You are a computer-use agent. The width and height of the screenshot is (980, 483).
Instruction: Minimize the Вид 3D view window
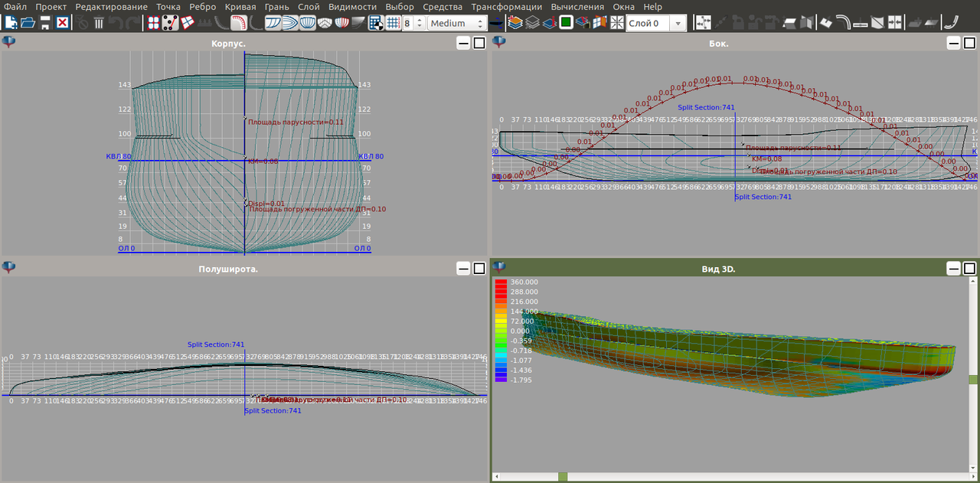(953, 269)
